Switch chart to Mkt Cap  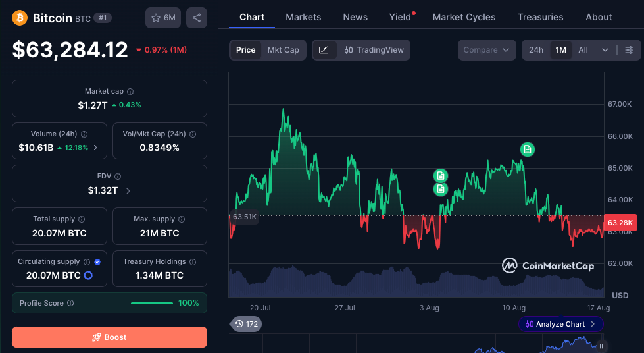click(x=283, y=50)
